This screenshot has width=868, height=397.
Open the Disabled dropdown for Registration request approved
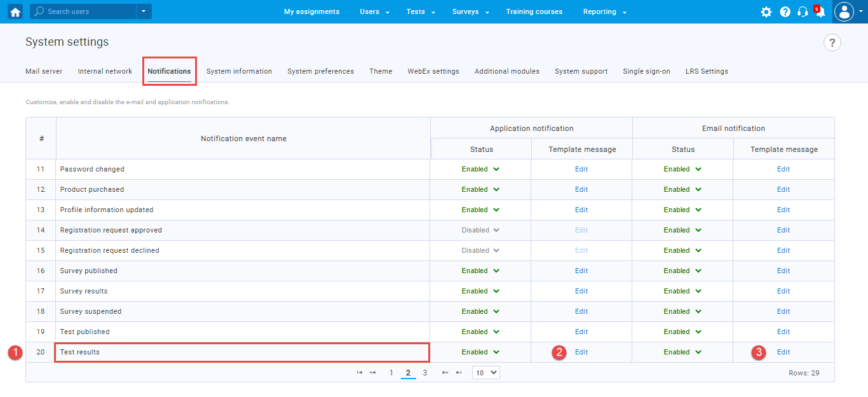coord(481,230)
